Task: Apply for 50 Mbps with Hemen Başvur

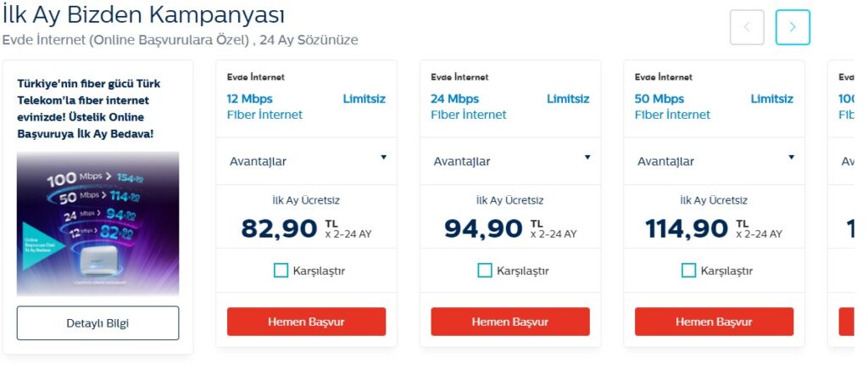Action: [x=714, y=322]
